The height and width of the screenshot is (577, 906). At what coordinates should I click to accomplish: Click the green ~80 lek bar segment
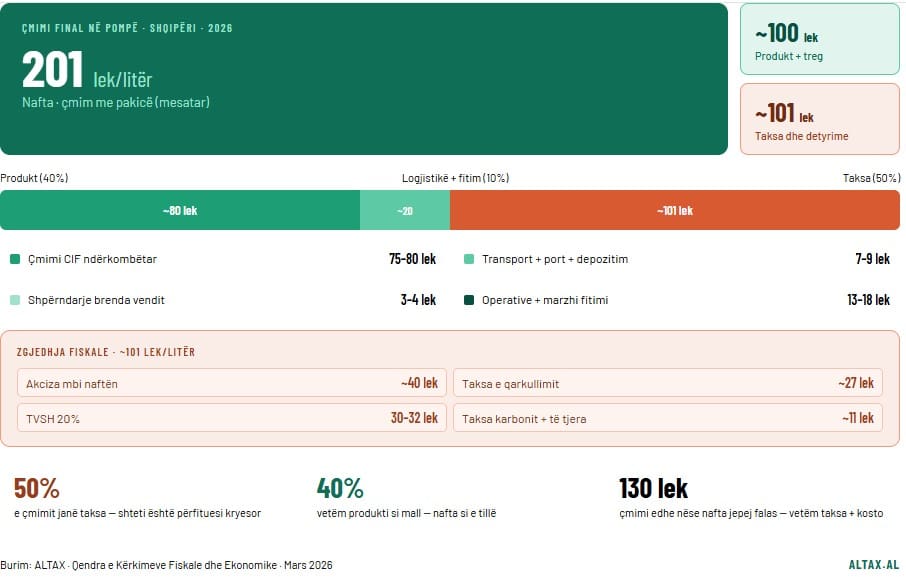coord(180,211)
